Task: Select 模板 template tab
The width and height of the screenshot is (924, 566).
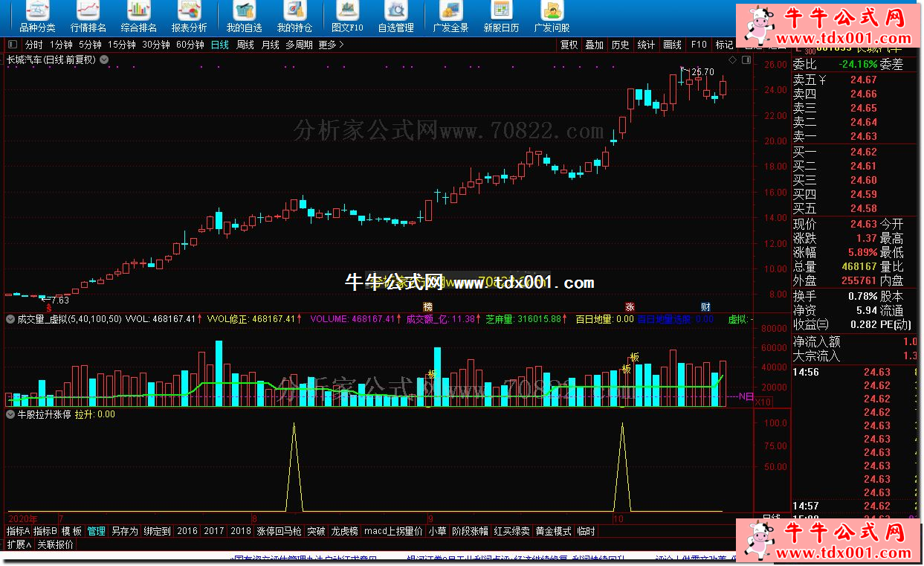Action: point(71,531)
